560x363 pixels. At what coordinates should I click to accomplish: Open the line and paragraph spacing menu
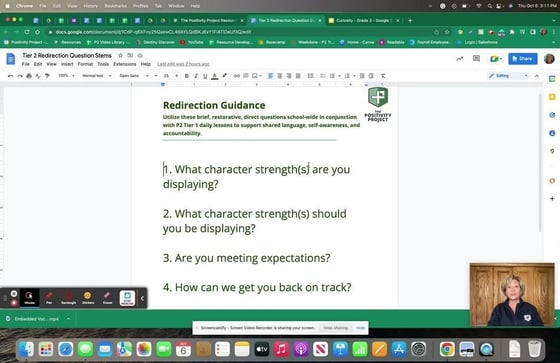310,76
